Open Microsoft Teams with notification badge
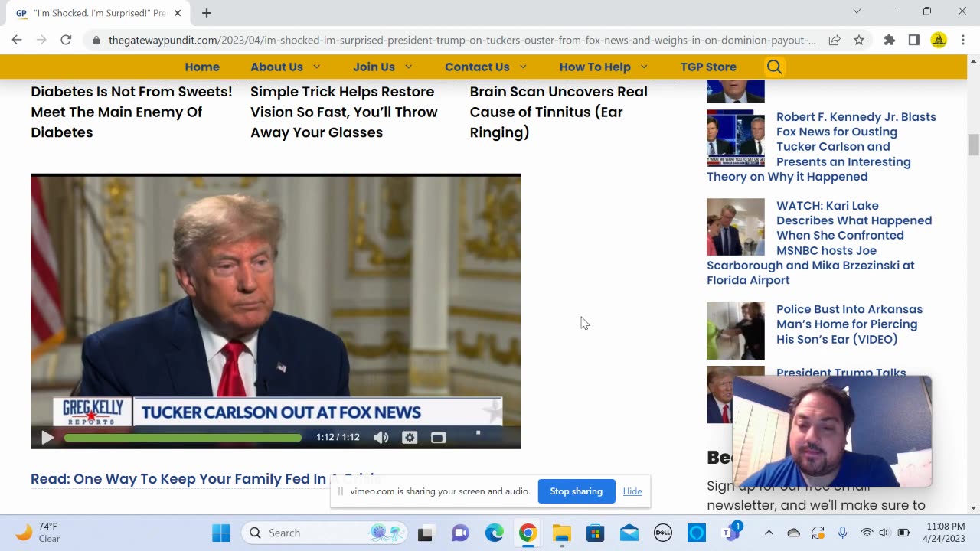 pyautogui.click(x=730, y=533)
